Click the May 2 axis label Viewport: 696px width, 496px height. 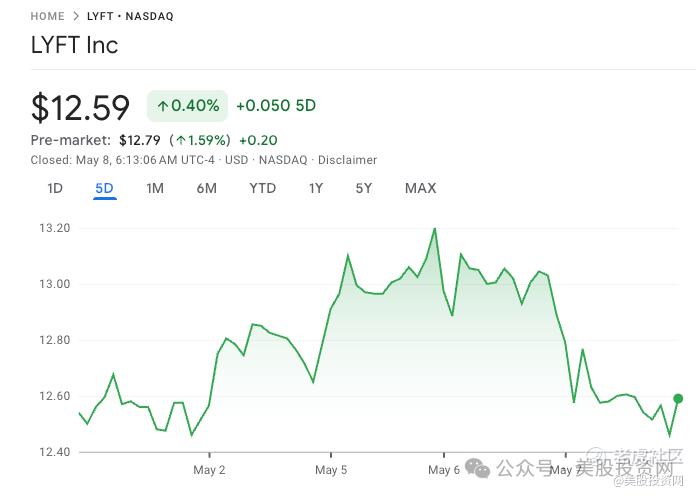(x=209, y=470)
